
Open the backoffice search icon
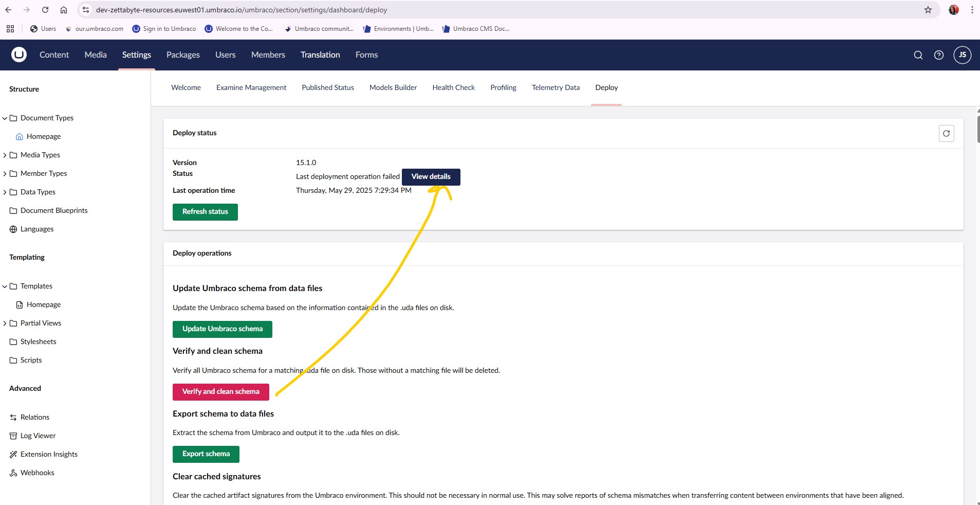pyautogui.click(x=918, y=55)
